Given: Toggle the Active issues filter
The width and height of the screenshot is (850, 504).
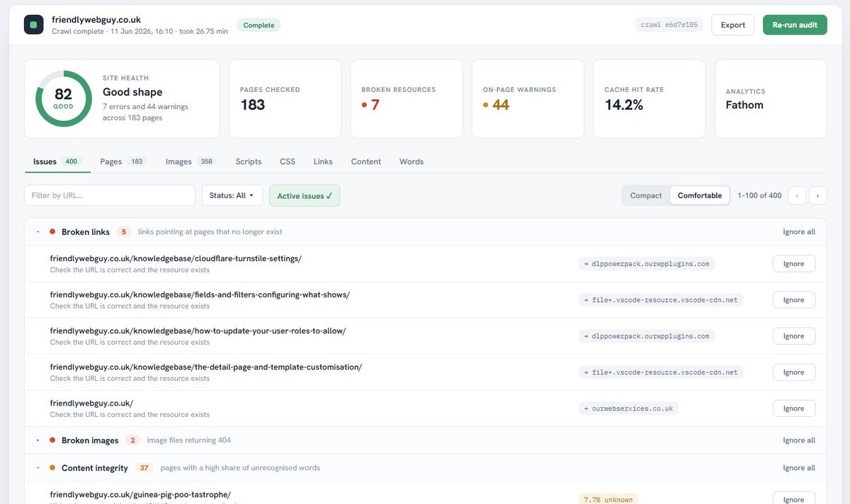Looking at the screenshot, I should [305, 195].
